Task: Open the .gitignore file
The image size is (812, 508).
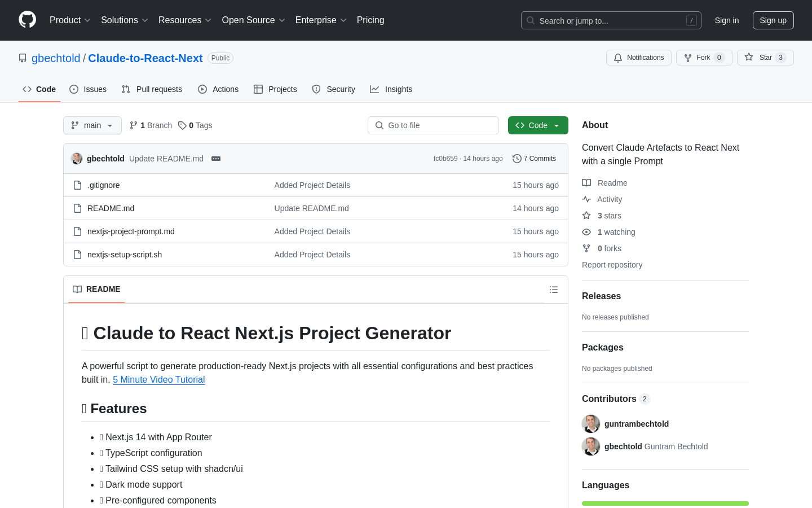Action: pos(104,185)
